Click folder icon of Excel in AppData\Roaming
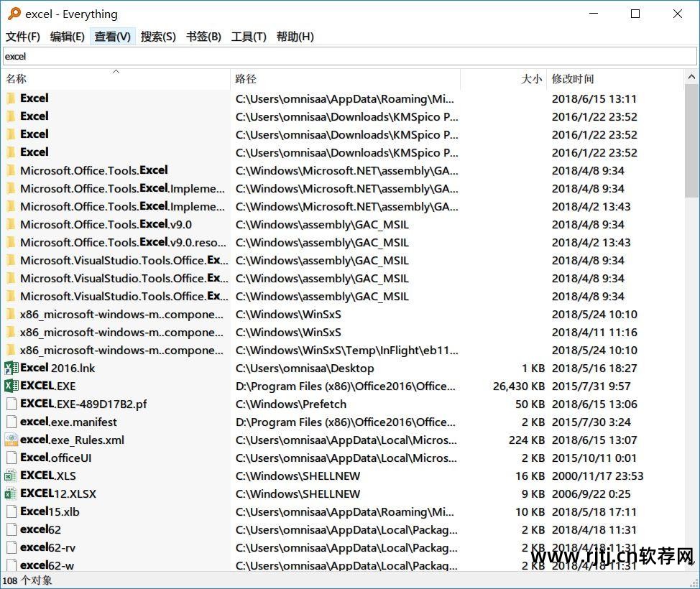The width and height of the screenshot is (700, 589). (x=11, y=98)
